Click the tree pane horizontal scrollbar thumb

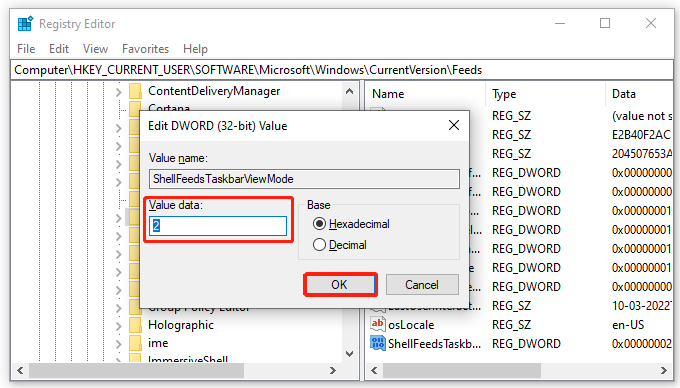pos(137,371)
